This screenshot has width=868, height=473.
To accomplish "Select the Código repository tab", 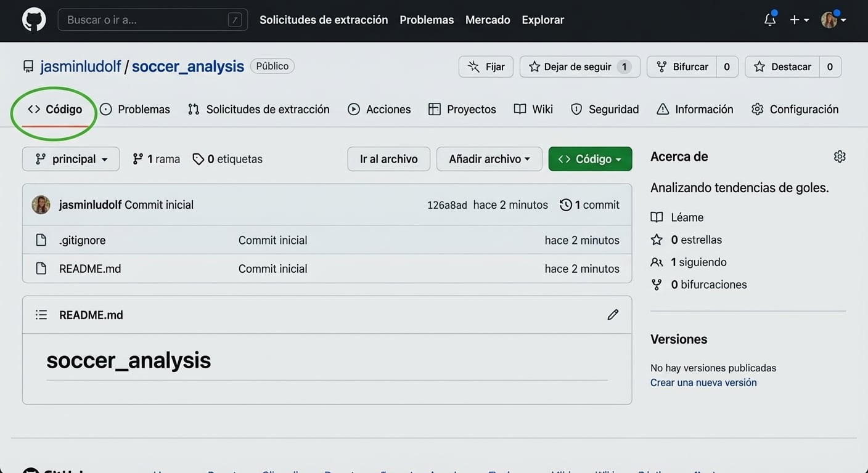I will [55, 109].
